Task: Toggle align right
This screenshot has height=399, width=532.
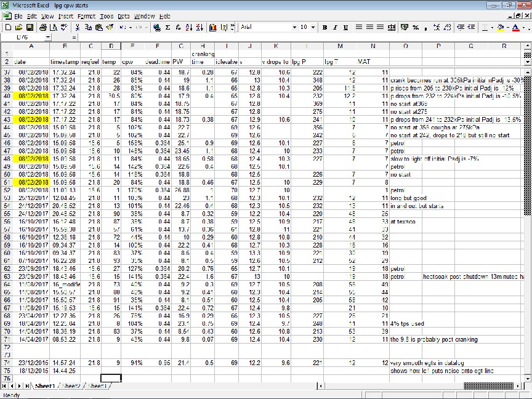Action: pyautogui.click(x=381, y=28)
